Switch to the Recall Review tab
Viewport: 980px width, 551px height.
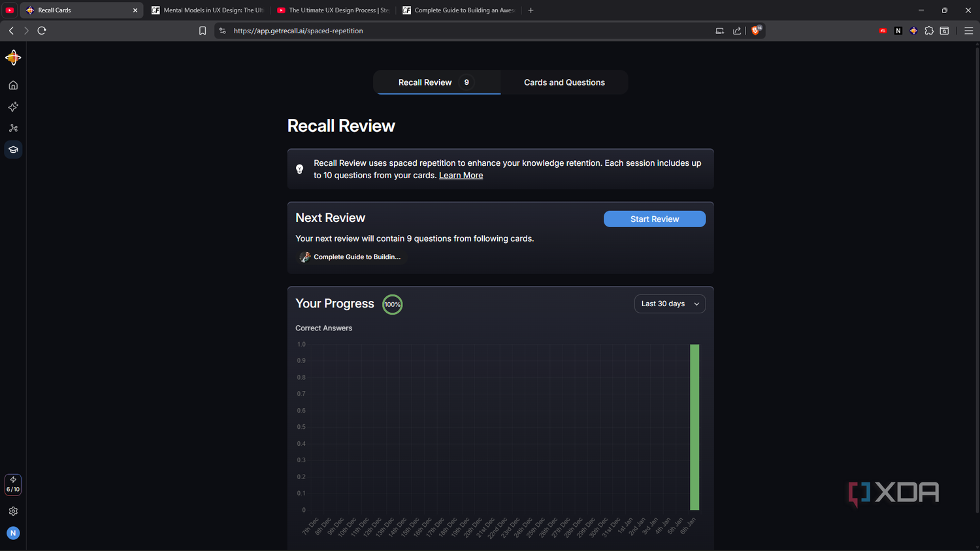pyautogui.click(x=436, y=82)
